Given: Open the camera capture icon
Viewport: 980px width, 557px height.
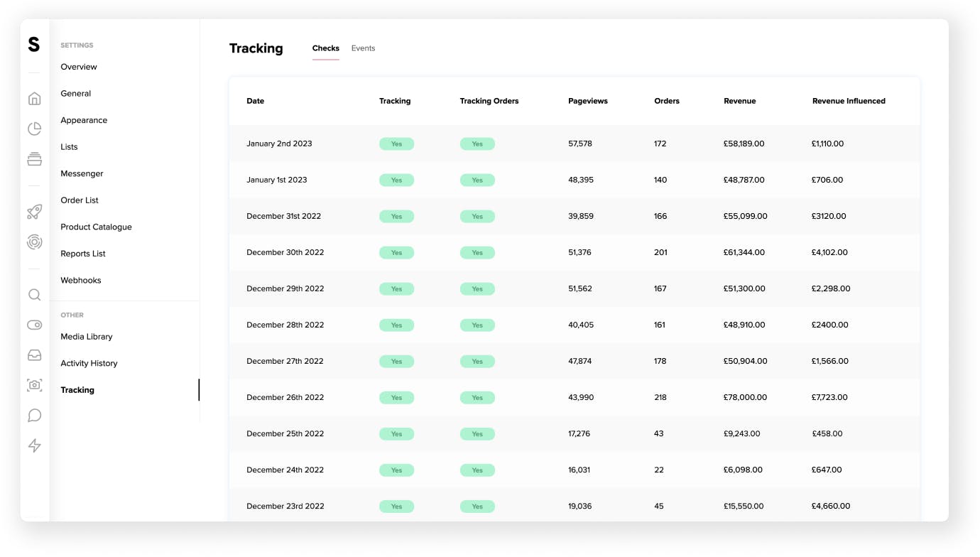Looking at the screenshot, I should 34,385.
